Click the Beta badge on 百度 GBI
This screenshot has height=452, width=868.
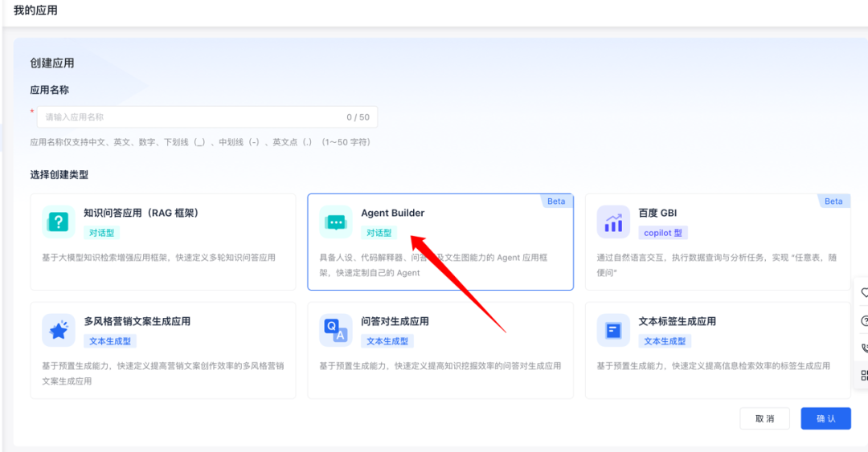pyautogui.click(x=833, y=202)
